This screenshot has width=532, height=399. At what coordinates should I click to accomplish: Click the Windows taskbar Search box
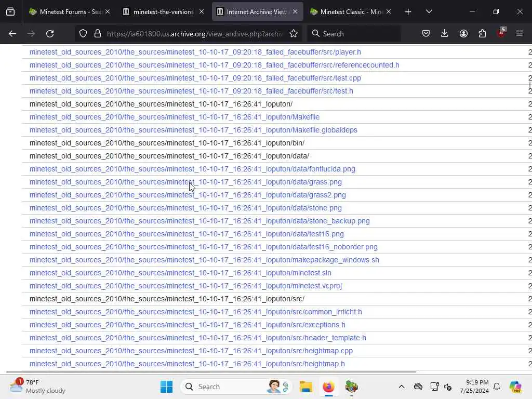tap(237, 387)
